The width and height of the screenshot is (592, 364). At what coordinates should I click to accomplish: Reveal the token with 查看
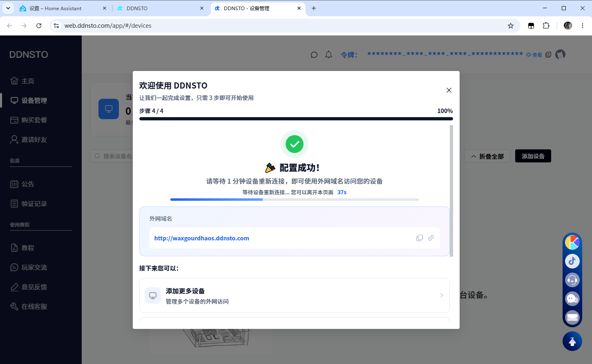[x=534, y=55]
